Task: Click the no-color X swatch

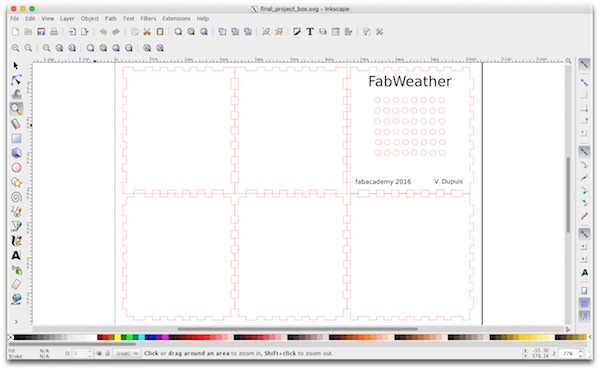Action: coord(11,337)
